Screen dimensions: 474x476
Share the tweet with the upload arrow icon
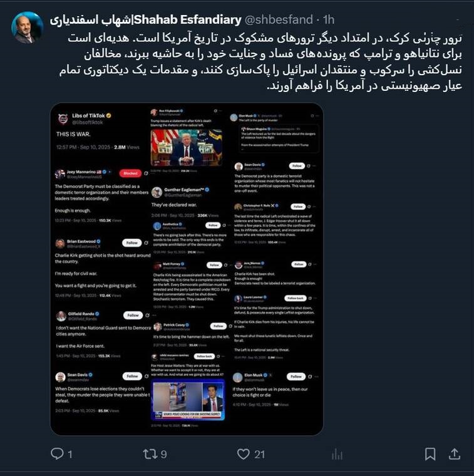coord(454,454)
